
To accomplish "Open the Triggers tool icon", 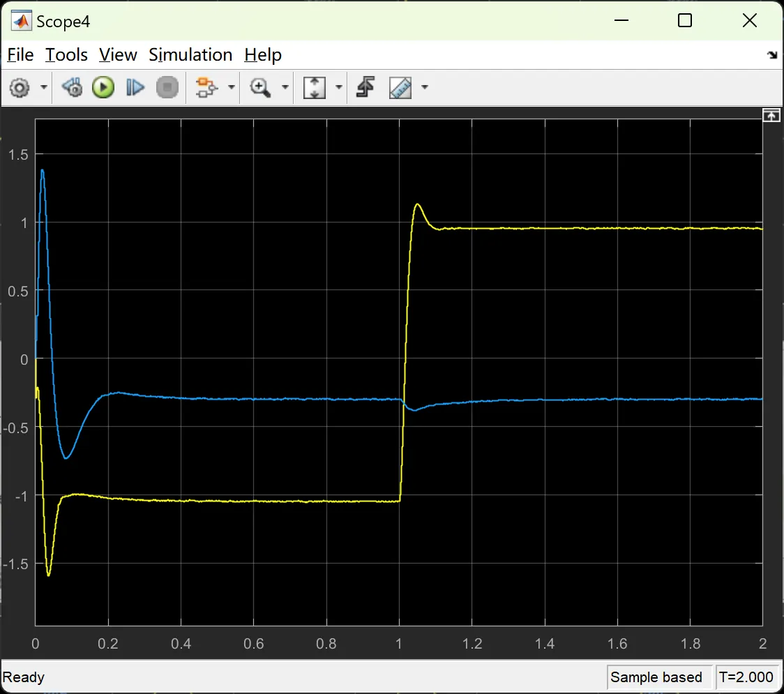I will [365, 87].
